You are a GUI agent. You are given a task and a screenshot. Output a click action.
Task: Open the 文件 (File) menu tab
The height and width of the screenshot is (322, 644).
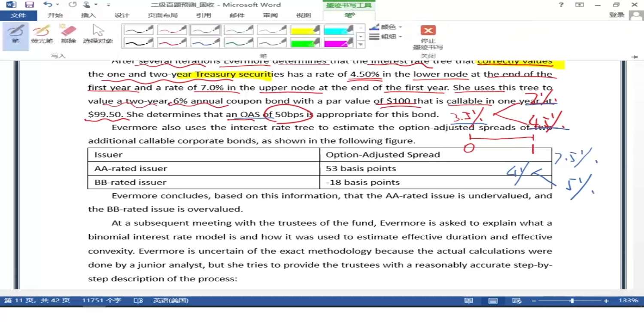[18, 15]
